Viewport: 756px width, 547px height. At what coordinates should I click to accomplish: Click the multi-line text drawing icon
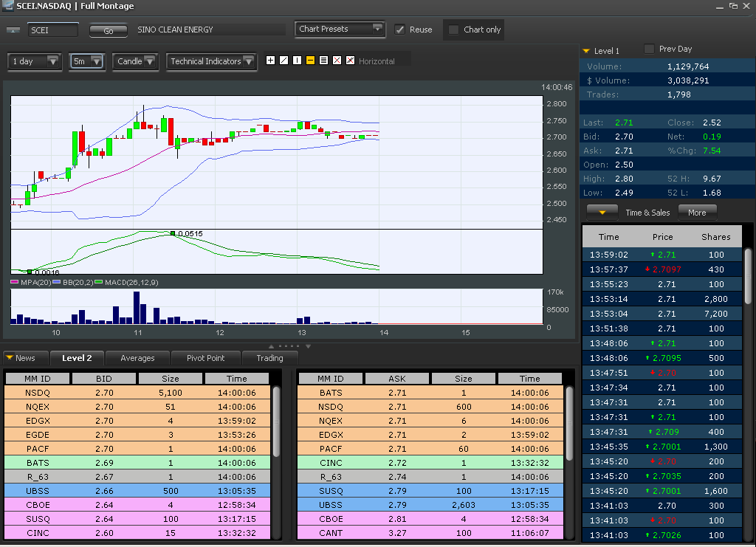(323, 61)
